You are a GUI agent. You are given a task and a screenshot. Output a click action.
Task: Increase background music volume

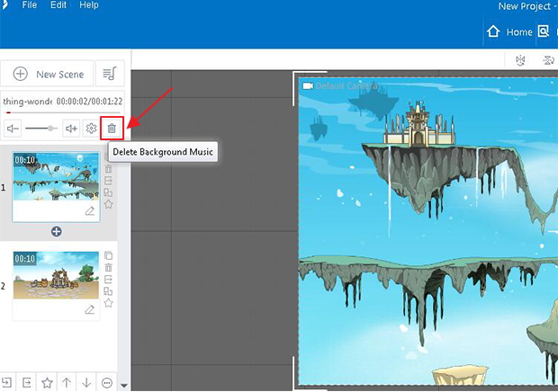pos(71,129)
